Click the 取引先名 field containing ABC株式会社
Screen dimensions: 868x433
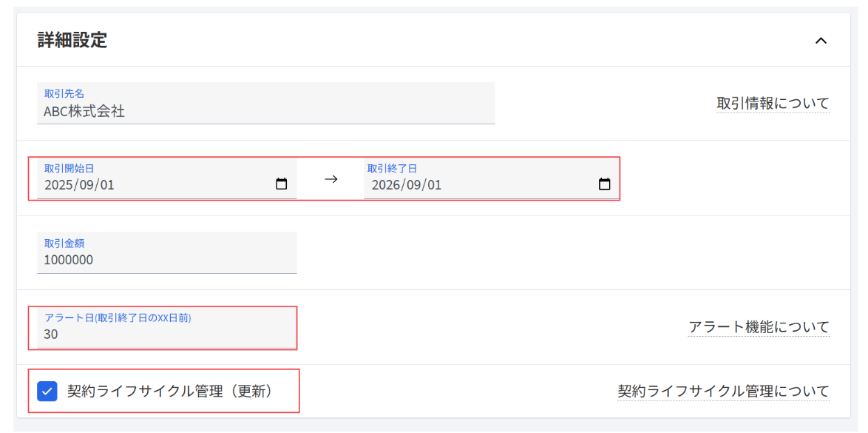tap(265, 111)
